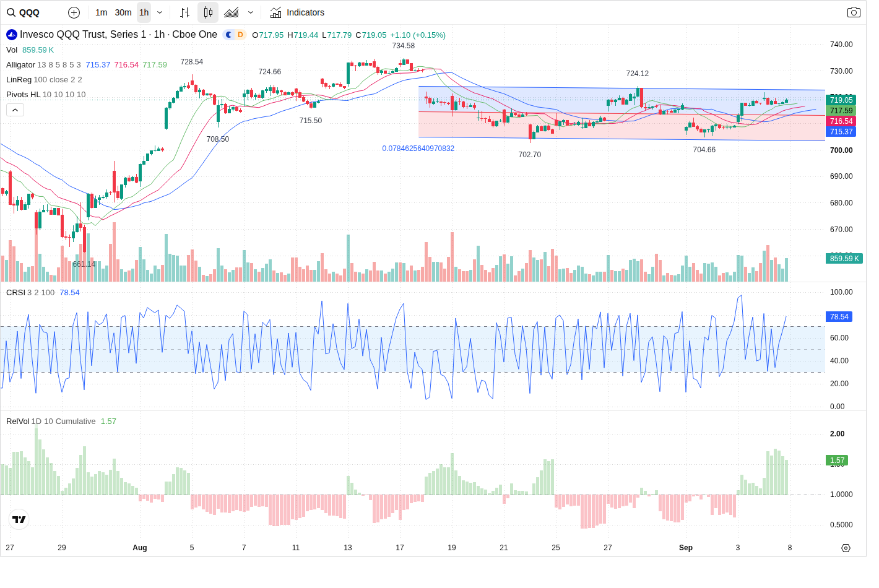Click the Aug label on time axis
This screenshot has width=879, height=588.
(x=140, y=548)
